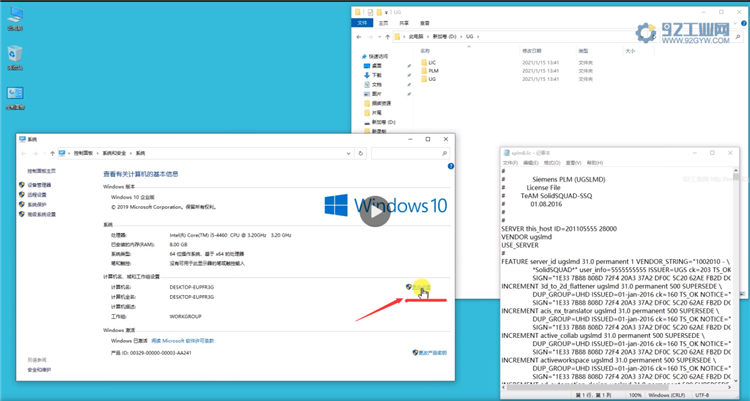Open Remote settings in System sidebar
Screen dimensions: 750x401
[x=37, y=195]
